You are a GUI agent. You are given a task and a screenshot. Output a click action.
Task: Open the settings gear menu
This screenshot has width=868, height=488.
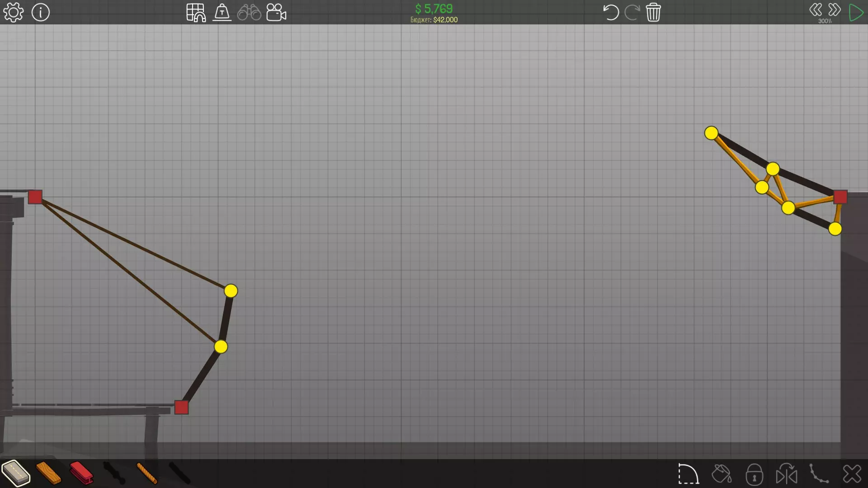point(13,12)
